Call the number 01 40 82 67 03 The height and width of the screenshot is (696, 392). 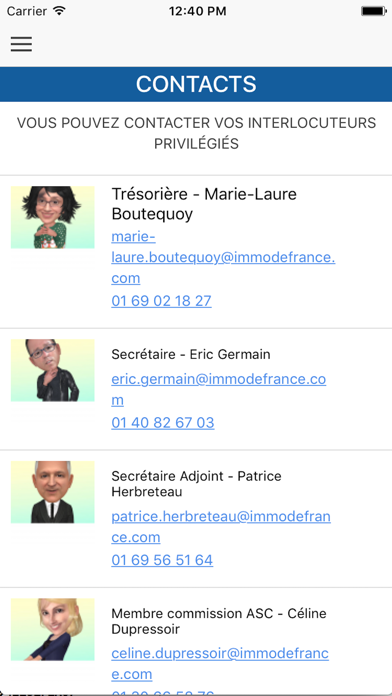(162, 423)
